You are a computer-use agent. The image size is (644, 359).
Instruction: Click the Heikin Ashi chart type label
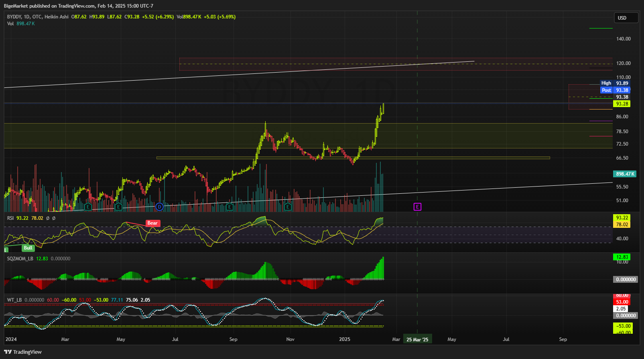pos(57,17)
